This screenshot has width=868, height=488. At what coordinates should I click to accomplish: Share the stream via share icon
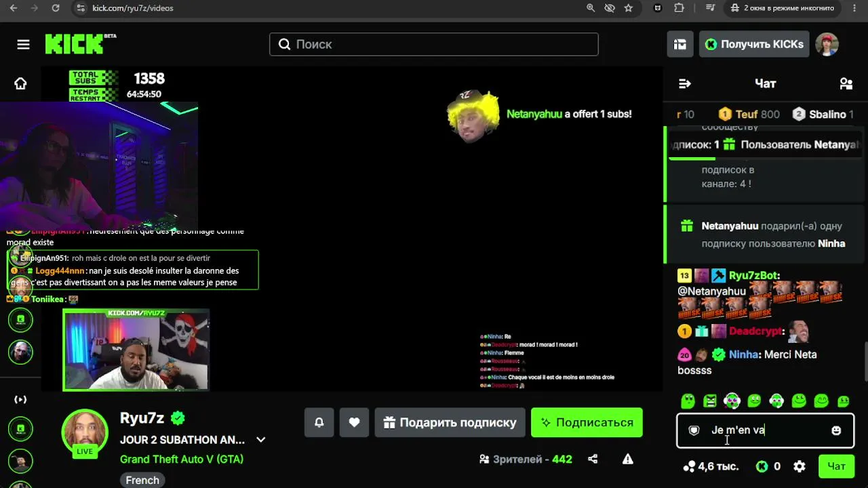click(593, 459)
